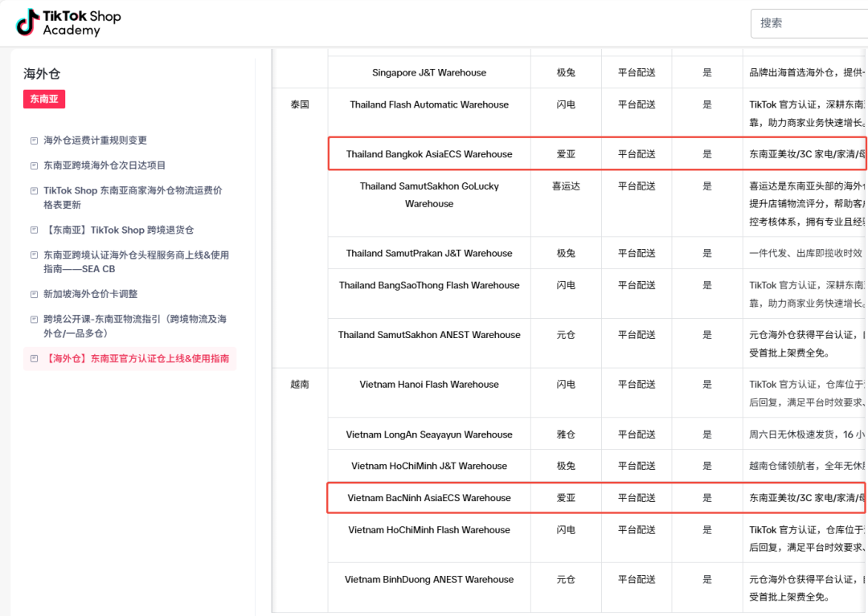The width and height of the screenshot is (868, 616).
Task: Click 元仓 in Thailand SamutSakhon ANEST row
Action: coord(566,335)
